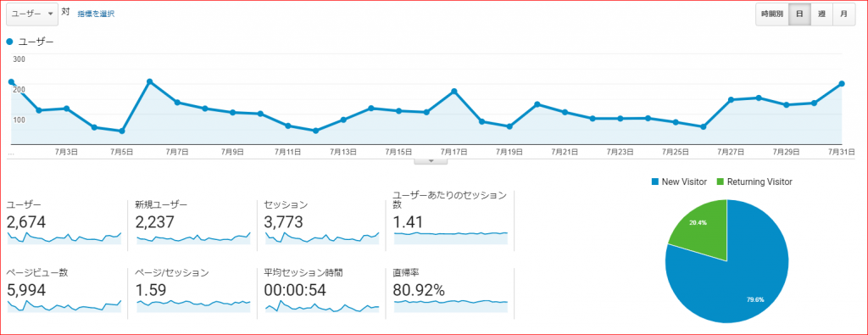Screen dimensions: 868x335
Task: Click the 7月6日 peak data point on the line chart
Action: tap(149, 81)
